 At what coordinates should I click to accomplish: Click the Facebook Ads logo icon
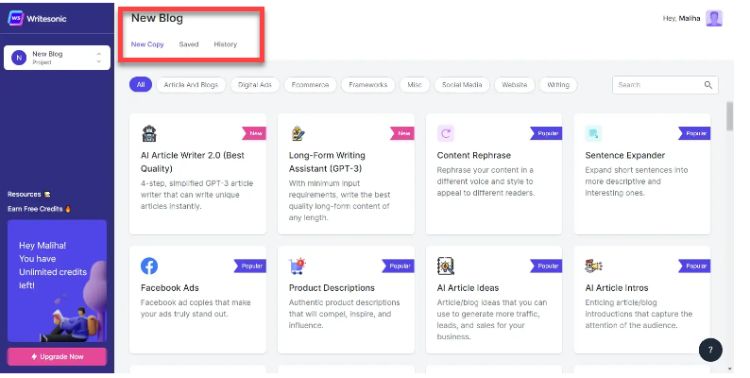click(149, 266)
